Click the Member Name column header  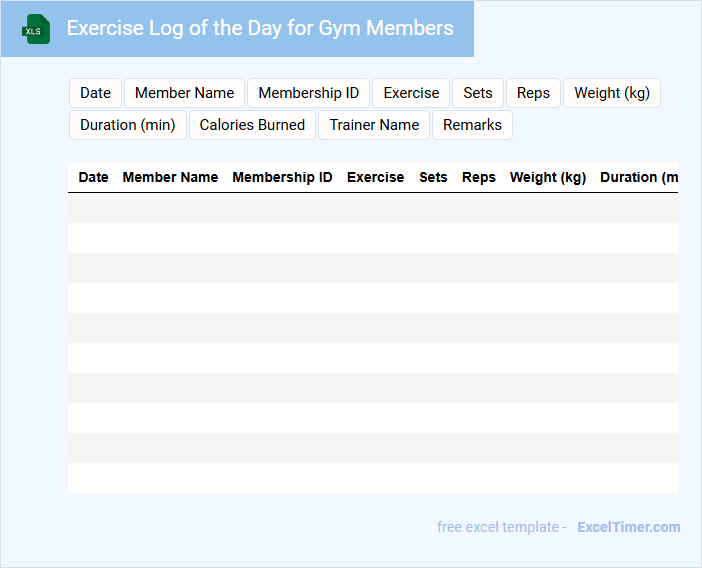click(170, 177)
